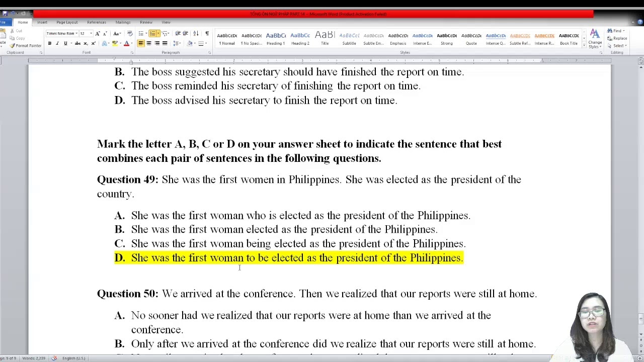Image resolution: width=644 pixels, height=362 pixels.
Task: Show or hide paragraph marks
Action: [207, 33]
